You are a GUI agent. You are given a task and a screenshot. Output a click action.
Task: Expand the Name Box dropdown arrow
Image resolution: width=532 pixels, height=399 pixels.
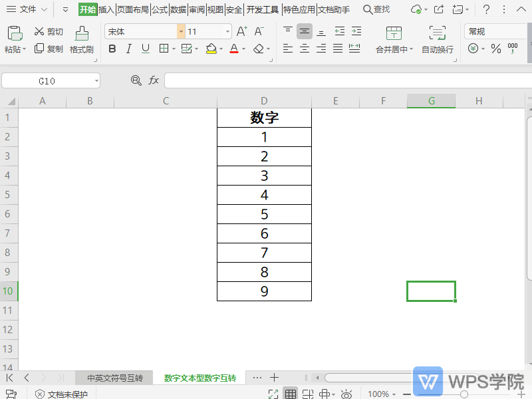tap(96, 80)
